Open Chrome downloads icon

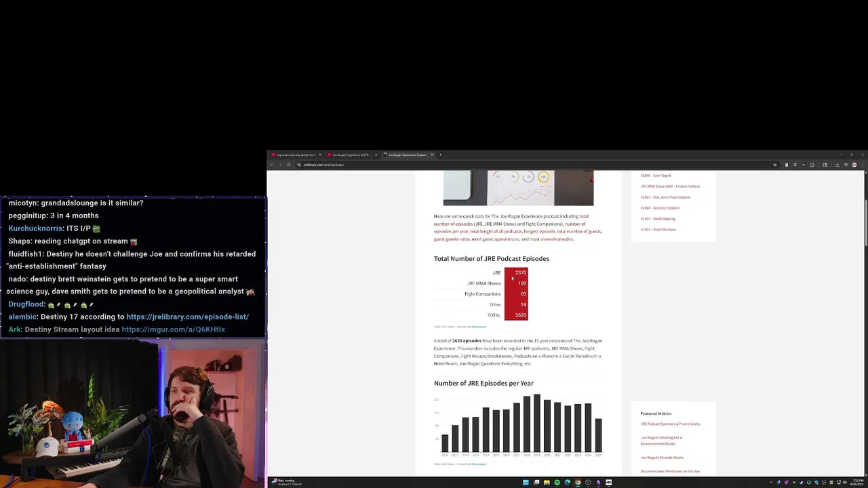tap(837, 165)
